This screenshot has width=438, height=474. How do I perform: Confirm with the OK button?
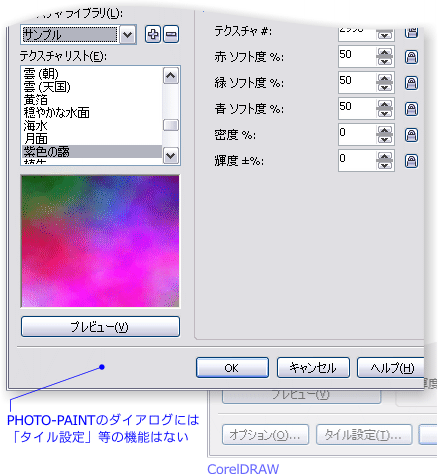(232, 368)
